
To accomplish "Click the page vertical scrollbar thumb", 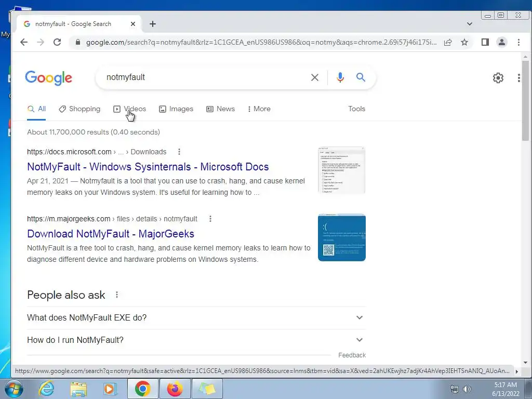I will [525, 101].
